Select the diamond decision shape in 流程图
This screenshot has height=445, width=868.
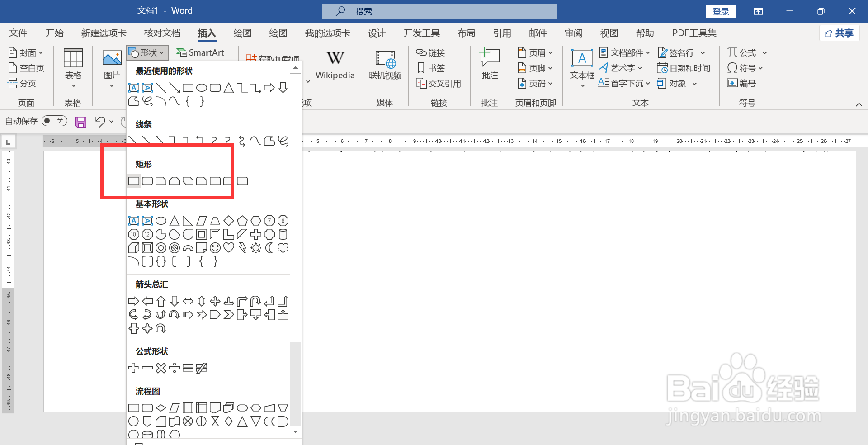(x=161, y=408)
